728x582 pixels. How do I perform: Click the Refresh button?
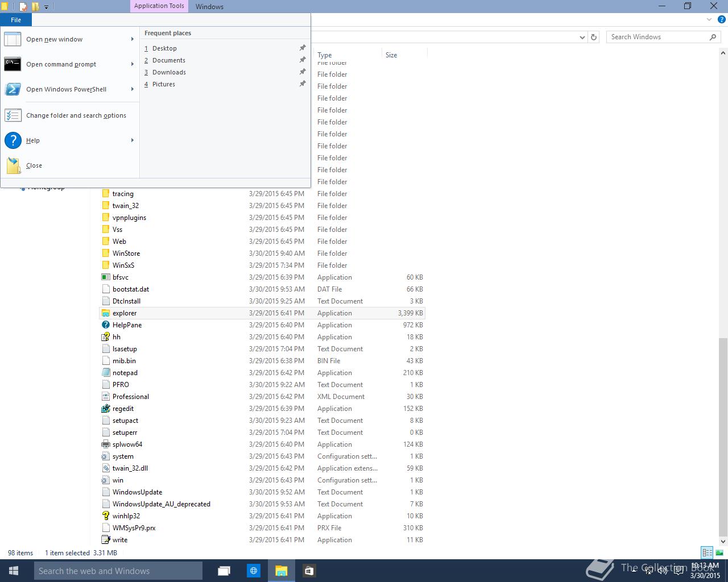(594, 37)
